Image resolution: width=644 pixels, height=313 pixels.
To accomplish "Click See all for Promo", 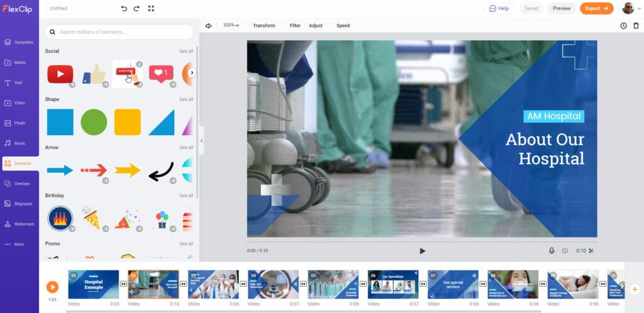I will [186, 244].
